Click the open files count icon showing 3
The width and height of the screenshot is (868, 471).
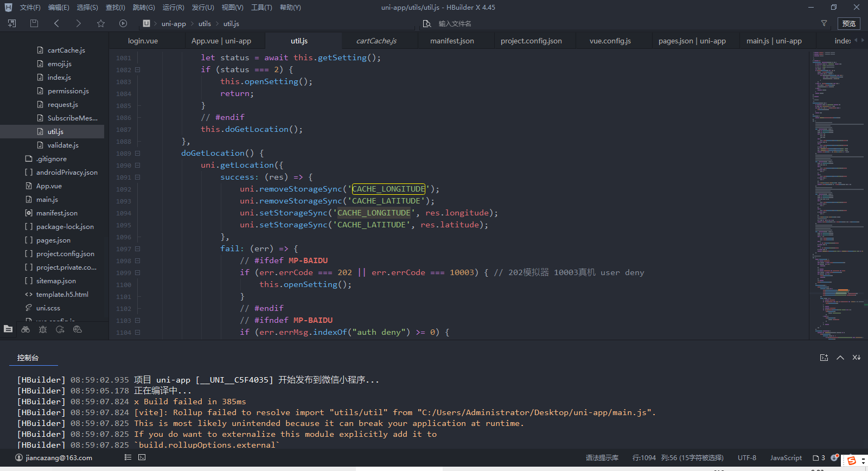[819, 458]
